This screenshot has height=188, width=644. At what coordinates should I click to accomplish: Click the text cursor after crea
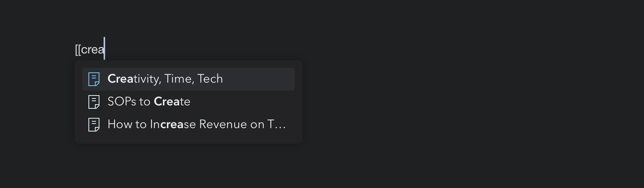click(x=104, y=49)
